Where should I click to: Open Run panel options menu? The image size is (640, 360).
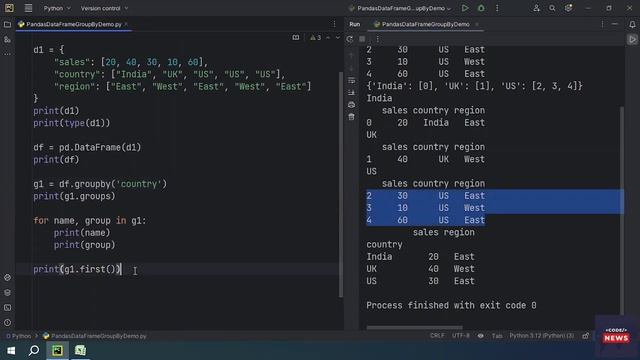point(602,24)
